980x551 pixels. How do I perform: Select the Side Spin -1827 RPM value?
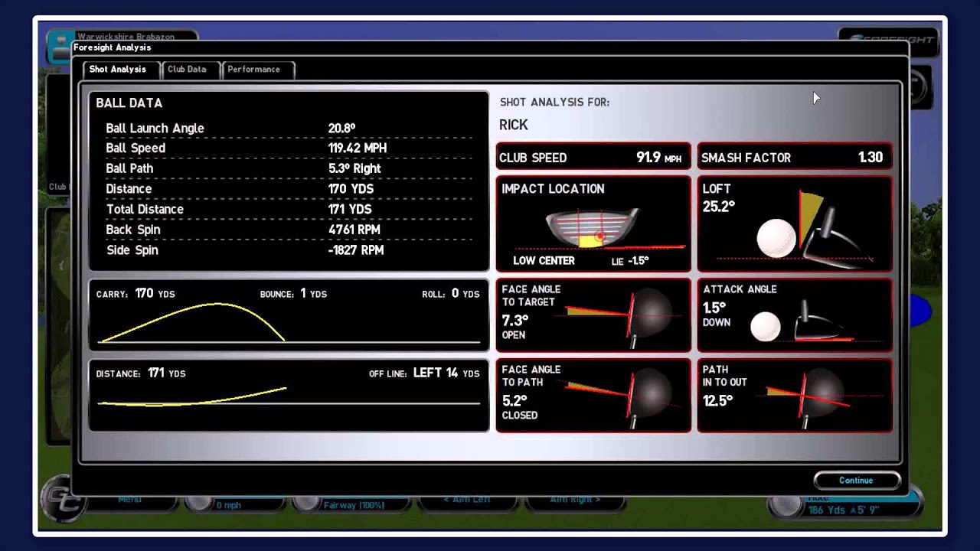[x=356, y=250]
